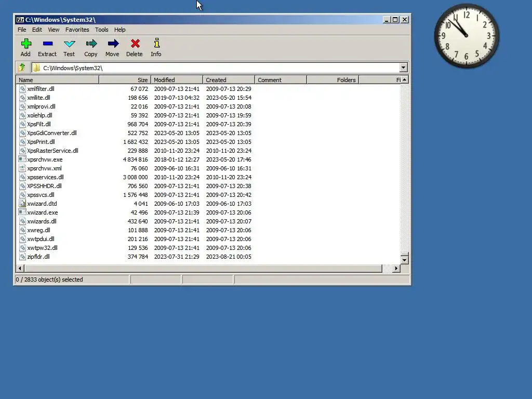This screenshot has width=532, height=399.
Task: Click the vertical scrollbar down arrow
Action: tap(404, 260)
